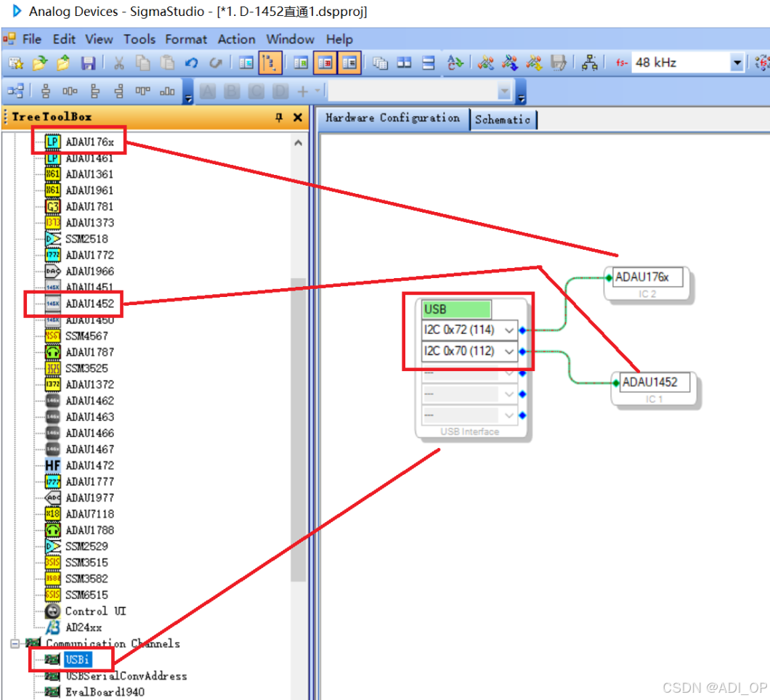
Task: Select SSM2518 in the tree toolbox
Action: [x=86, y=239]
